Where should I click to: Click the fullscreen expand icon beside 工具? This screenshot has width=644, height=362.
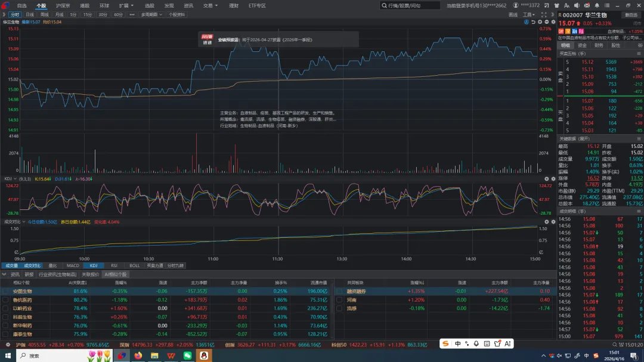(544, 14)
